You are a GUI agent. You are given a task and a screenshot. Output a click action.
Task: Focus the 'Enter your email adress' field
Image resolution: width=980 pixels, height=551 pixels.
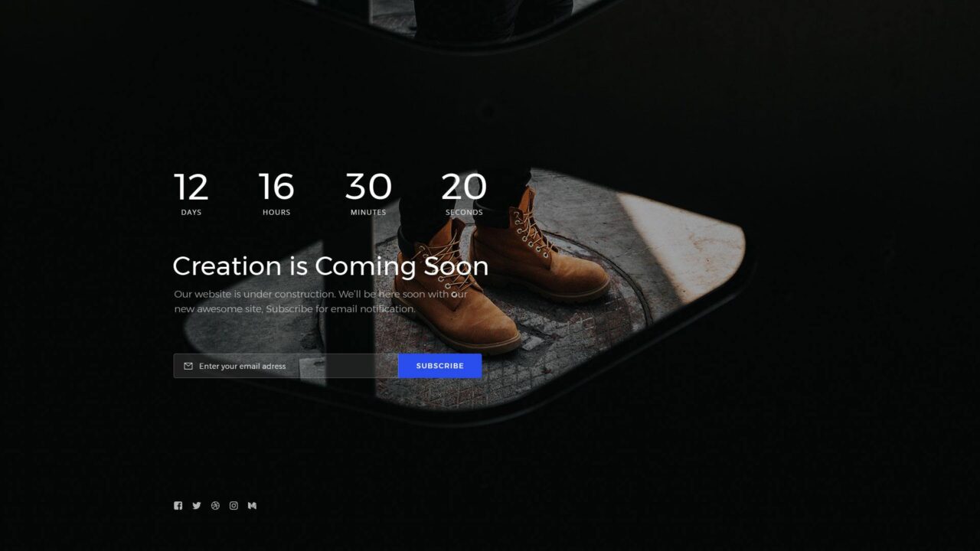(x=291, y=366)
